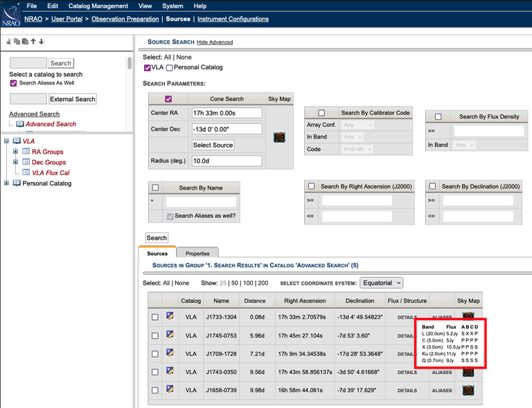Click the edit icon for source J1733-1304
The width and height of the screenshot is (532, 408).
pos(170,317)
